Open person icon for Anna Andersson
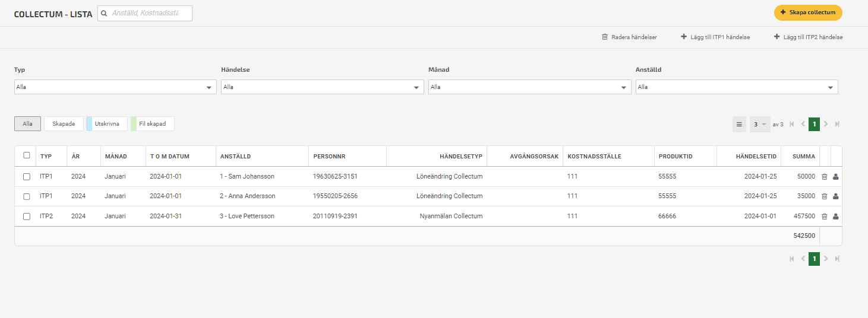The image size is (868, 318). coord(835,196)
